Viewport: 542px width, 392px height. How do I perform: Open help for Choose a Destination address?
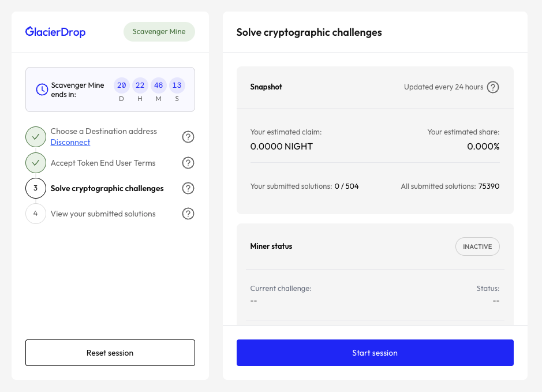tap(188, 137)
